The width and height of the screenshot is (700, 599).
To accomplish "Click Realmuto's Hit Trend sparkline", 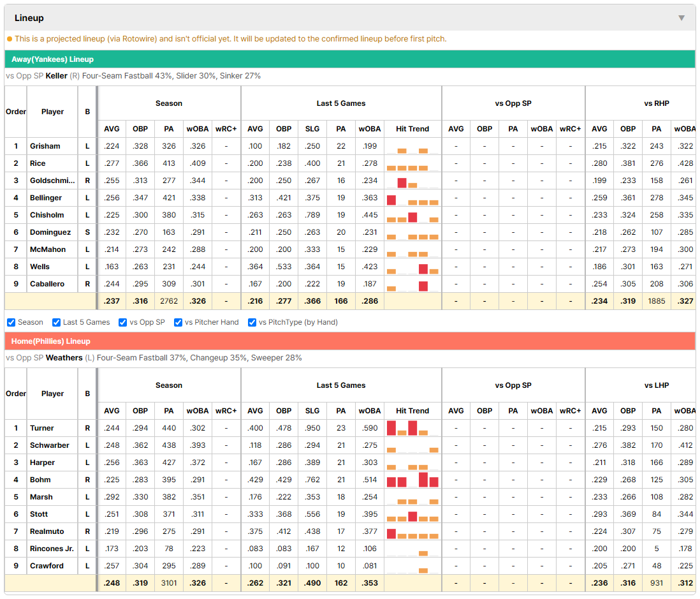I will (412, 531).
